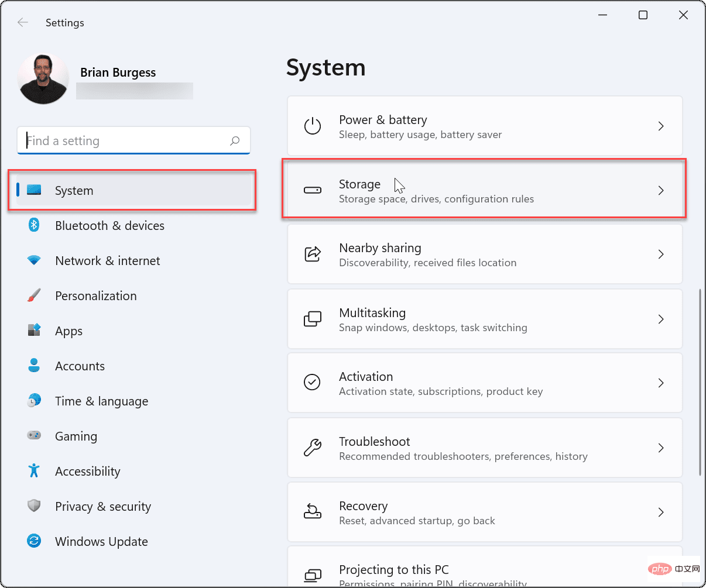The width and height of the screenshot is (706, 588).
Task: Click the Accounts person icon
Action: pos(34,366)
